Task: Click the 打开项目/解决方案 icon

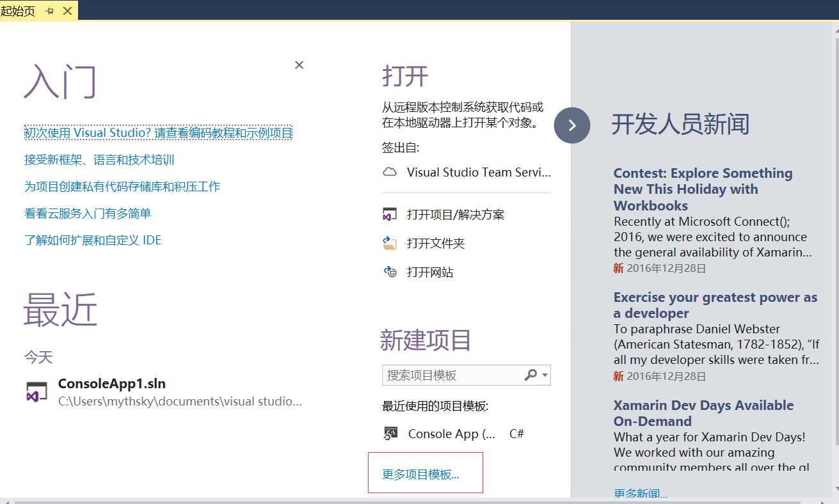Action: [x=390, y=214]
